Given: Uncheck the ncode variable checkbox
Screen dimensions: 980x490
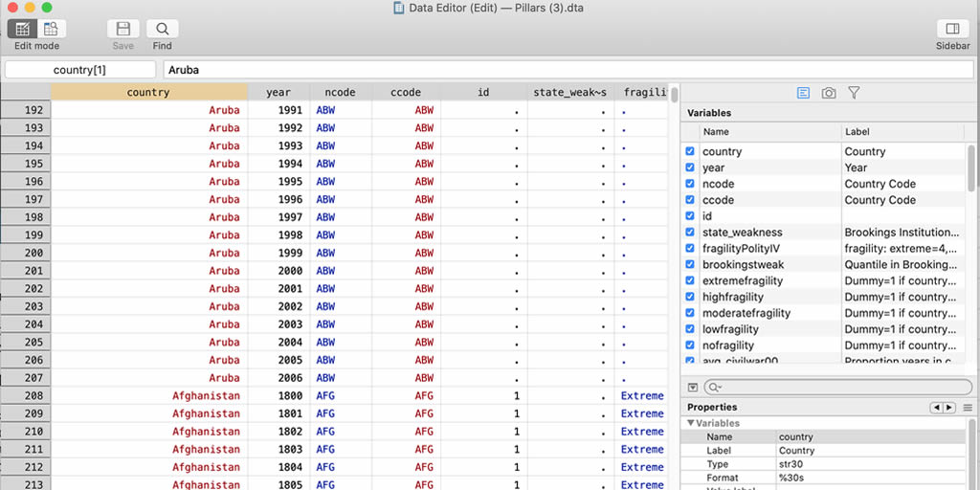Looking at the screenshot, I should coord(690,184).
